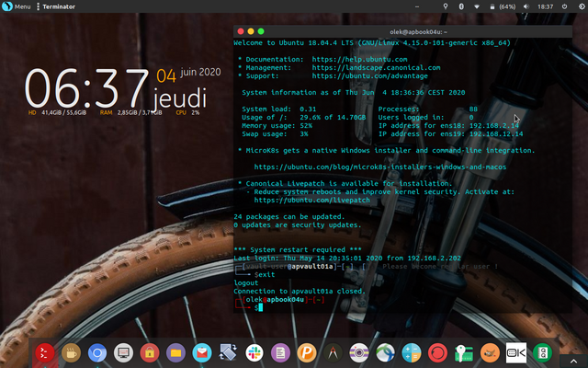
Task: Open the three-dot handle before Terminator
Action: 38,6
